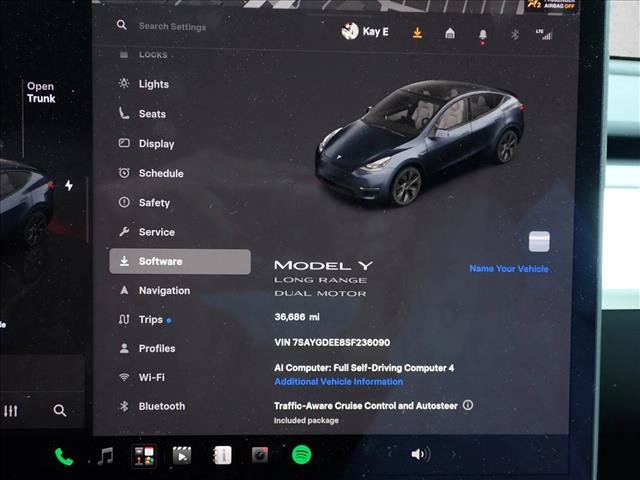Image resolution: width=640 pixels, height=480 pixels.
Task: Tap the Included package label
Action: (306, 420)
